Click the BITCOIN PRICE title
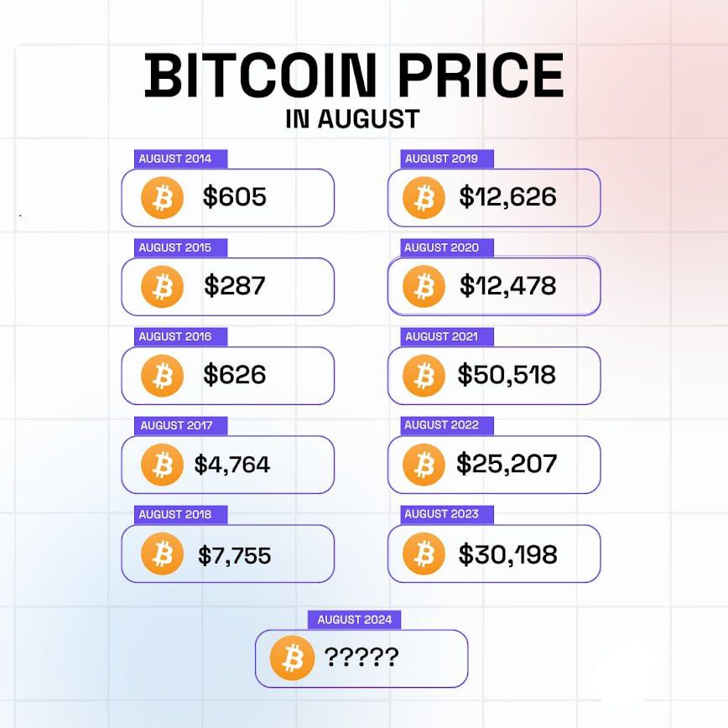Screen dimensions: 728x728 354,75
